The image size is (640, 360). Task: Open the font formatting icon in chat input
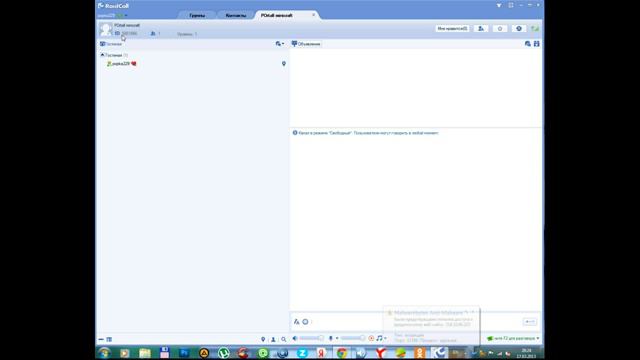click(x=296, y=322)
